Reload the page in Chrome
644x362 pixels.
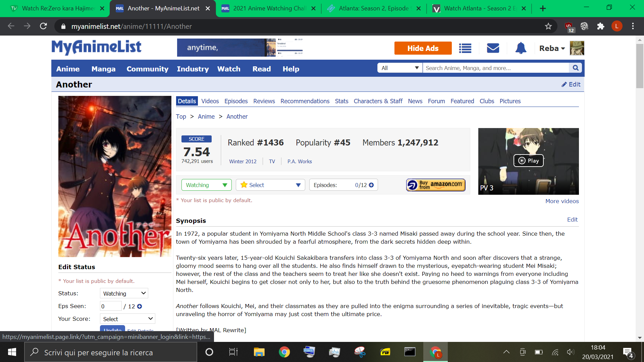[43, 26]
